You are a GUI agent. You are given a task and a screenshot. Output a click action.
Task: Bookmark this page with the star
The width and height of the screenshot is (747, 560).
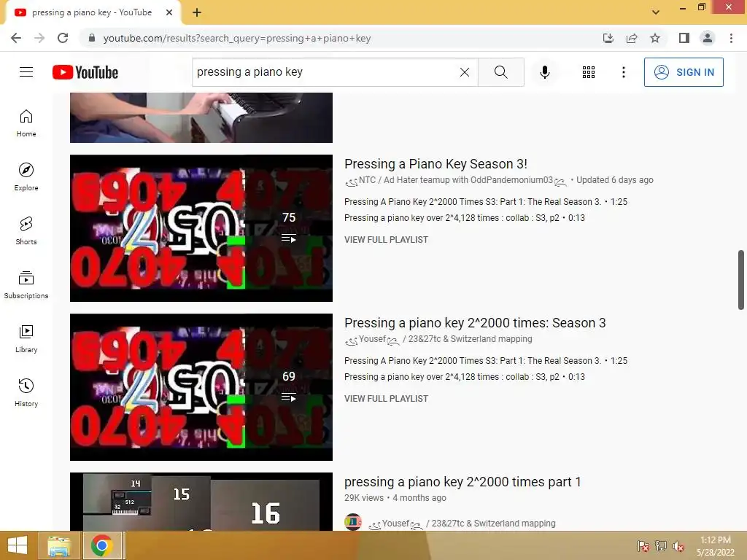coord(655,38)
